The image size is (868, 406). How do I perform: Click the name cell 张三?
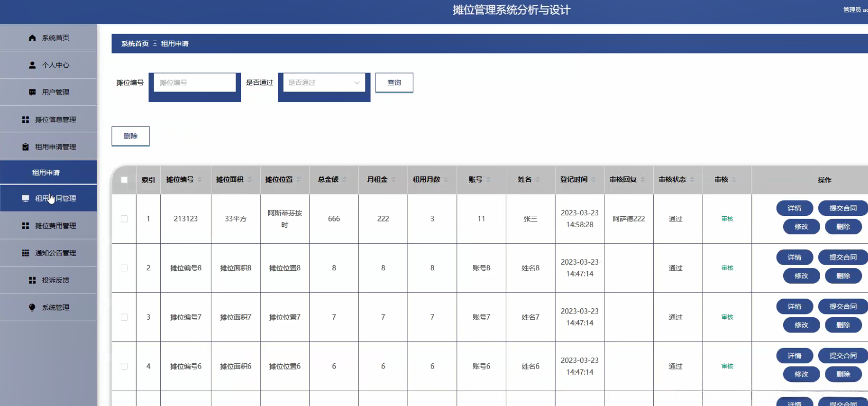pos(530,219)
